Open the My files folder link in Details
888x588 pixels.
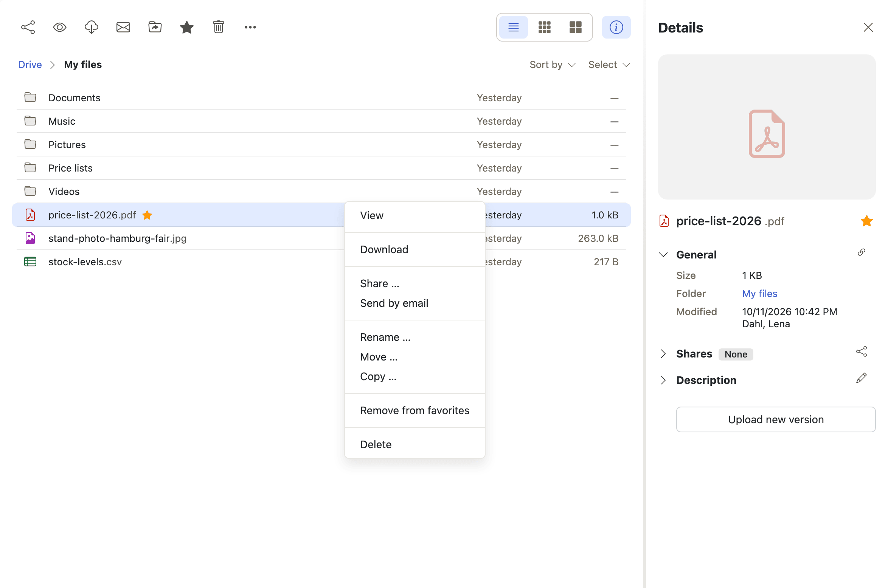pyautogui.click(x=760, y=294)
